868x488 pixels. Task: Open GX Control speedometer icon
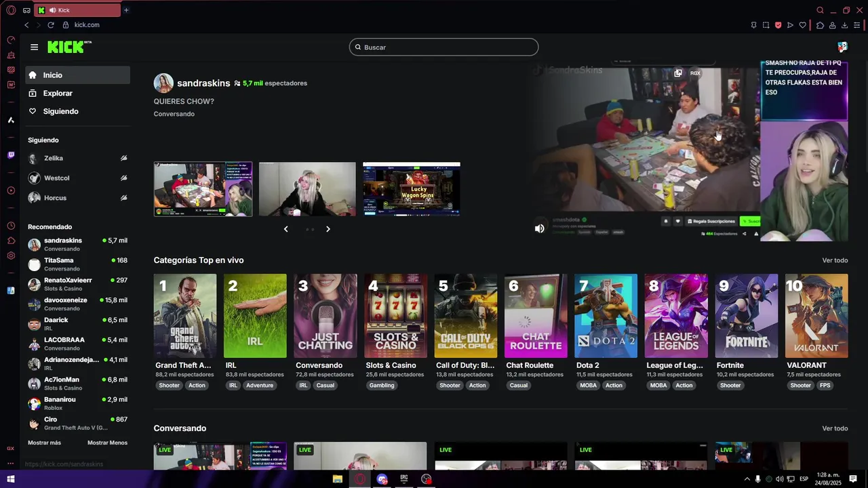tap(11, 40)
